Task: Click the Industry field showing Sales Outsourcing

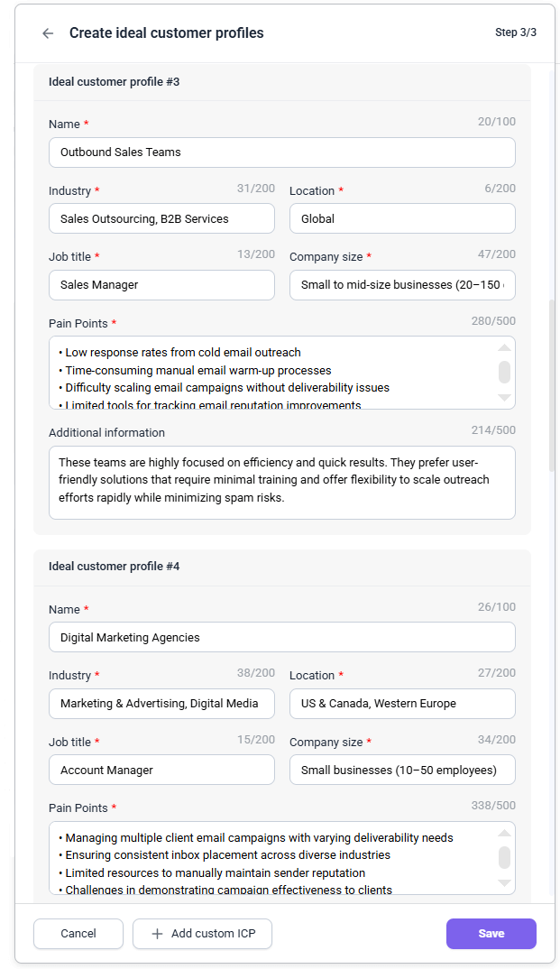Action: (161, 217)
